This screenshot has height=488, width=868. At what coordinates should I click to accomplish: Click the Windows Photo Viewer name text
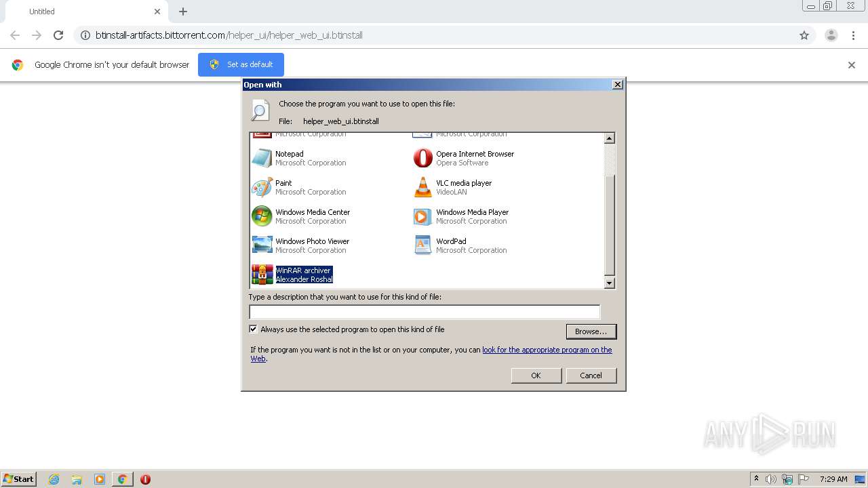pyautogui.click(x=312, y=241)
